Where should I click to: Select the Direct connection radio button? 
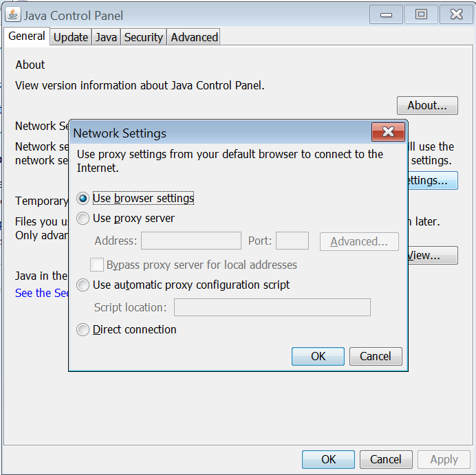(x=83, y=330)
